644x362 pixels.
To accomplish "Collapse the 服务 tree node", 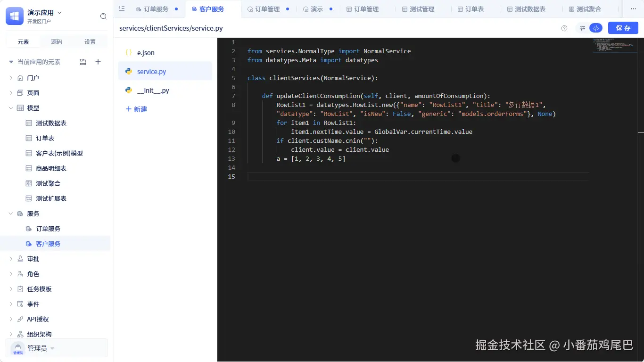I will [11, 214].
